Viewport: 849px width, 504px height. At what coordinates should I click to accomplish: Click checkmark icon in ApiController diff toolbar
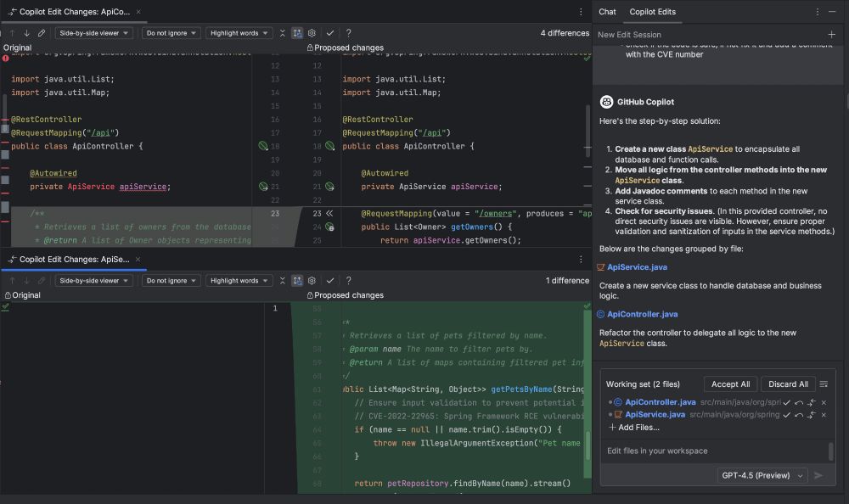329,33
